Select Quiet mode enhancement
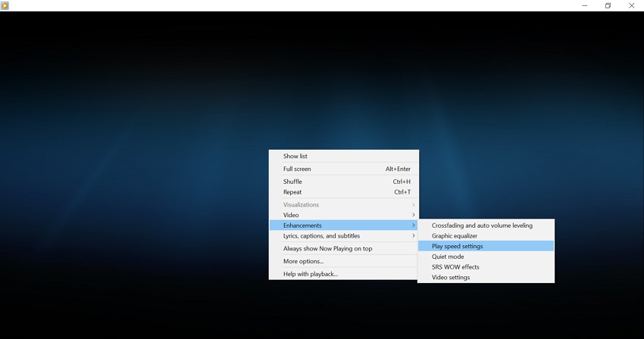 (486, 257)
